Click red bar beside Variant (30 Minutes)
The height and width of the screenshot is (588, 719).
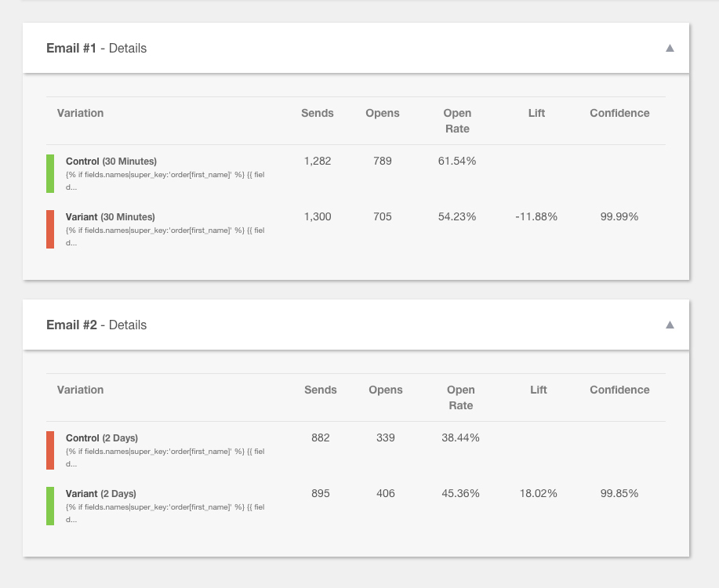point(50,229)
